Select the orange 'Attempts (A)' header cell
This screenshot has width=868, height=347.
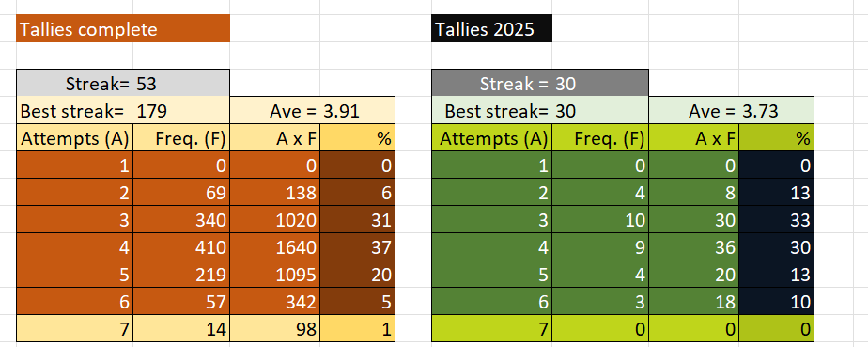tap(75, 138)
